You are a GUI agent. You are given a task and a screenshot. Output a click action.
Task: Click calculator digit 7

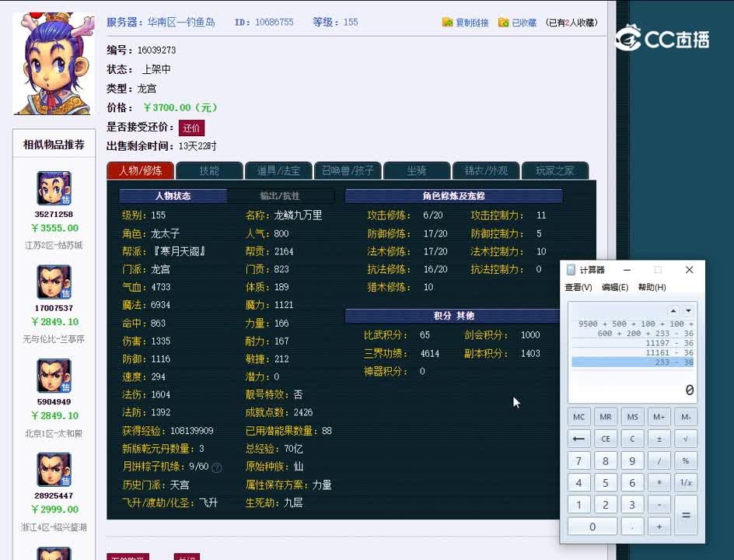pyautogui.click(x=578, y=460)
